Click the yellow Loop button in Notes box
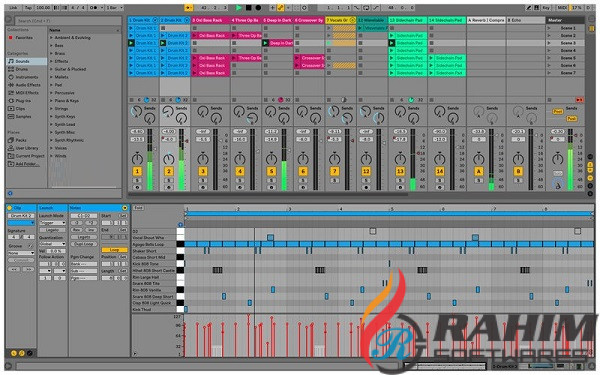This screenshot has height=375, width=600. coord(114,249)
